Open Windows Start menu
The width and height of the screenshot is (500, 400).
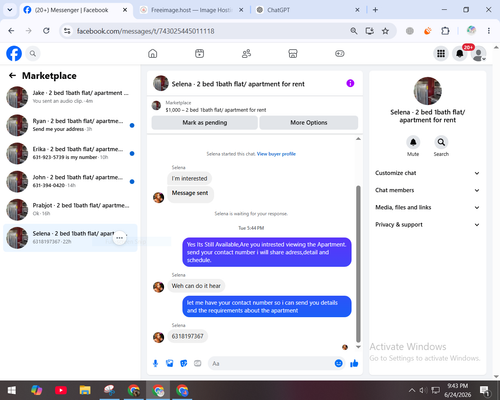click(12, 390)
